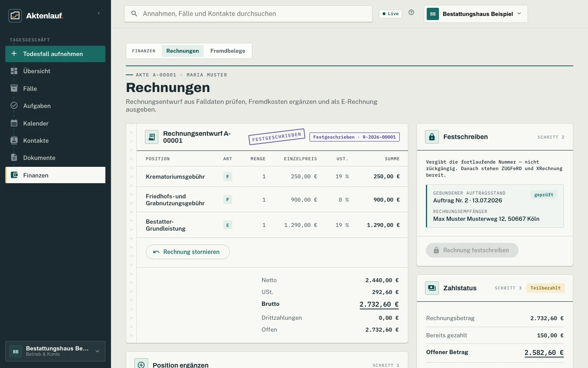Click the Position ergänzen plus icon
Screen dimensions: 588x368
(141, 365)
